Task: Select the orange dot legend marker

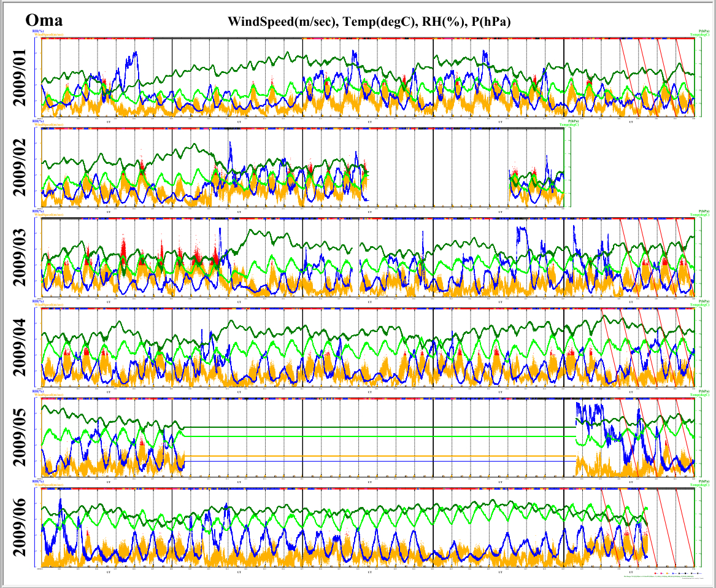Action: [x=668, y=573]
